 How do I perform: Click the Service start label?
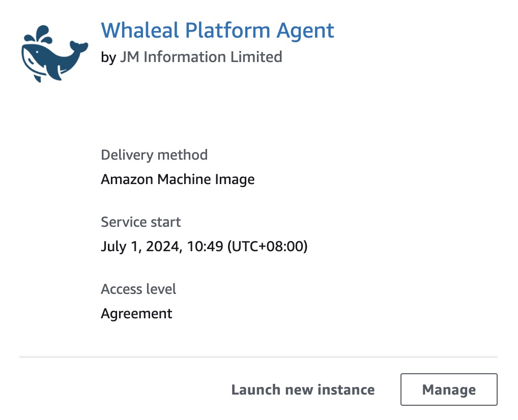coord(141,222)
